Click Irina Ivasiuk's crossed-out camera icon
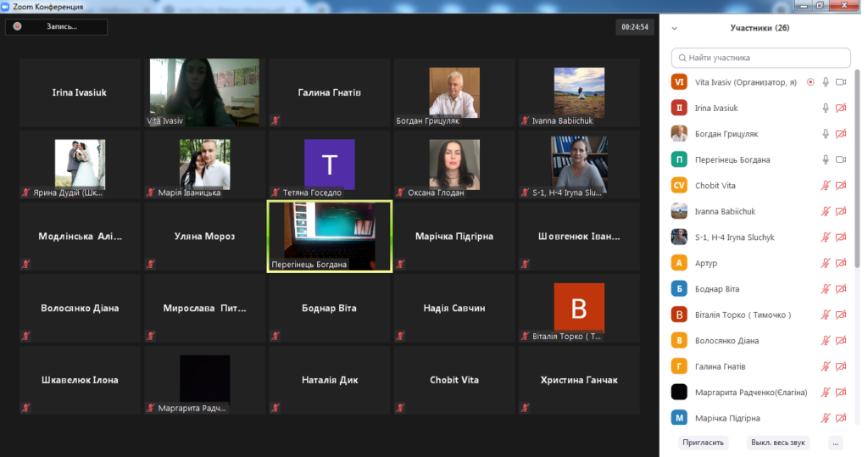The height and width of the screenshot is (457, 868). [x=841, y=109]
